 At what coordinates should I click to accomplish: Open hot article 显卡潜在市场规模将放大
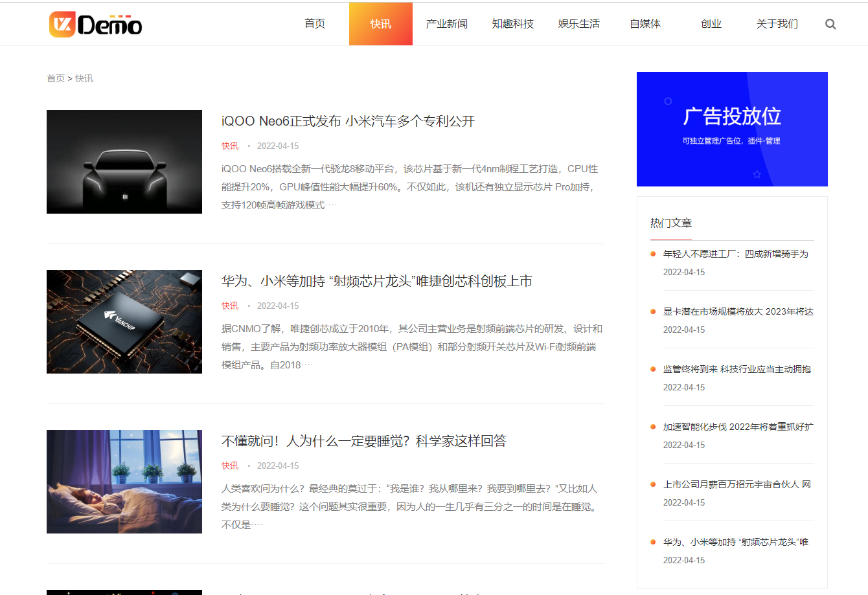738,311
